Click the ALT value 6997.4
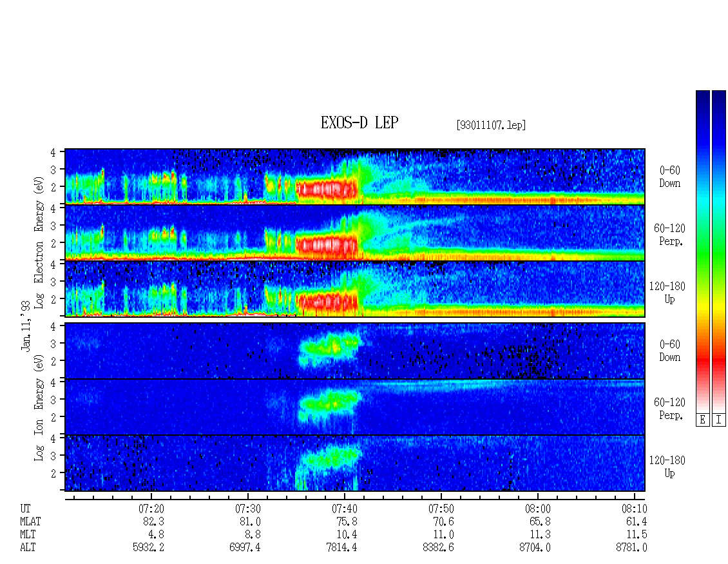The height and width of the screenshot is (564, 728). pos(245,548)
